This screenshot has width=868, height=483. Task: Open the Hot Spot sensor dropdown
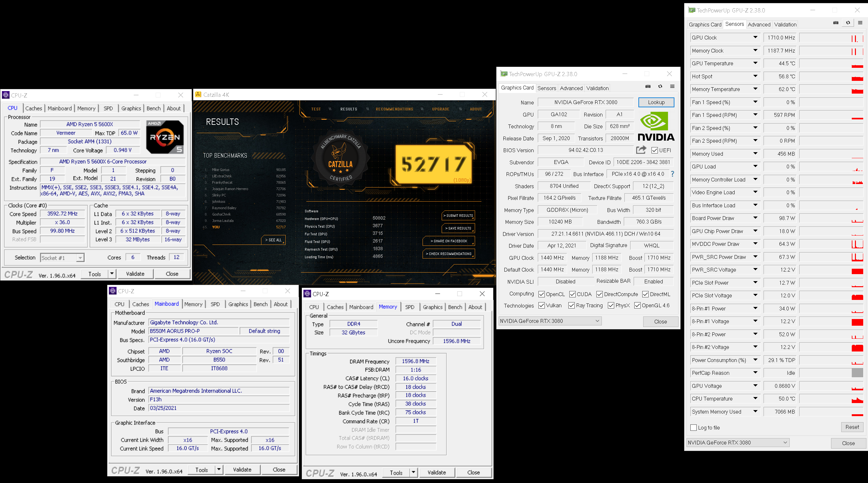[x=756, y=76]
